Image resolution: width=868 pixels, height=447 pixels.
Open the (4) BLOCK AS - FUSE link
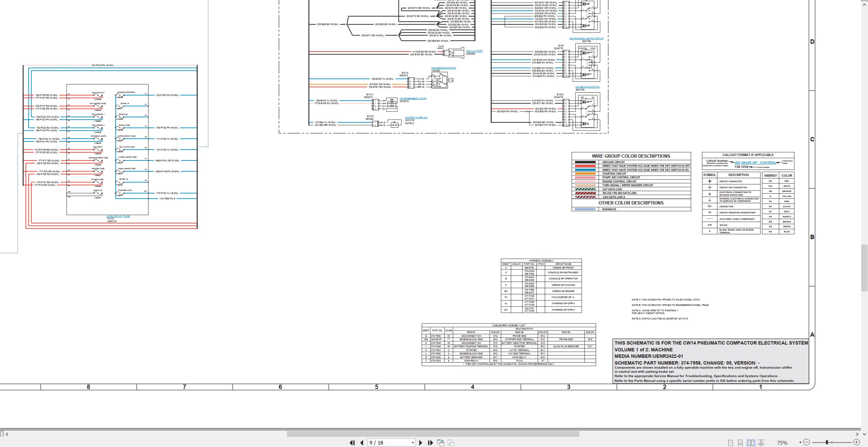coord(118,216)
